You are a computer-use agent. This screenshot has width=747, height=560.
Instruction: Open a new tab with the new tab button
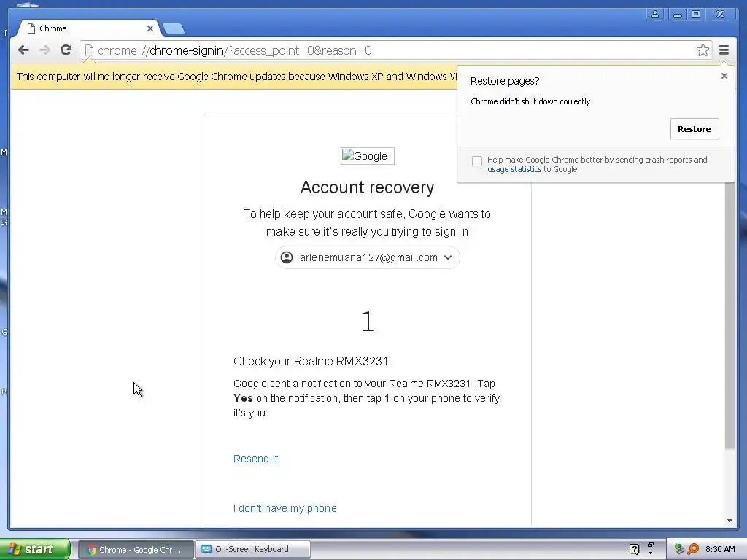(x=174, y=29)
